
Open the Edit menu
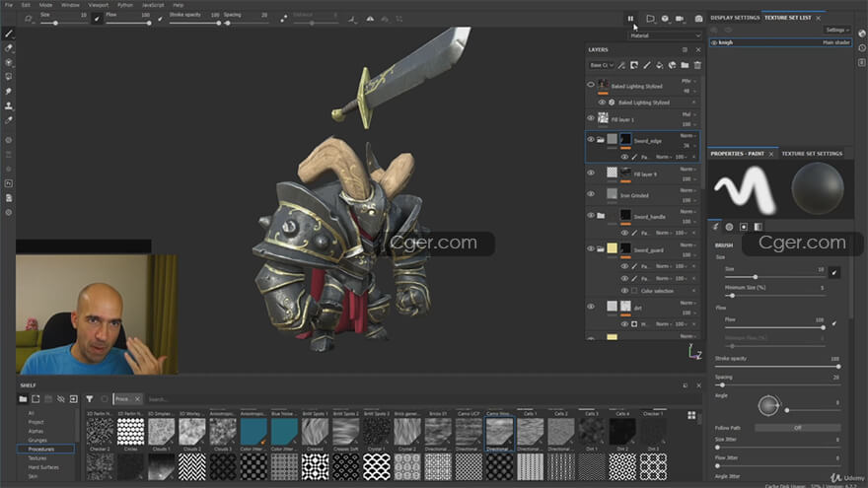point(26,4)
